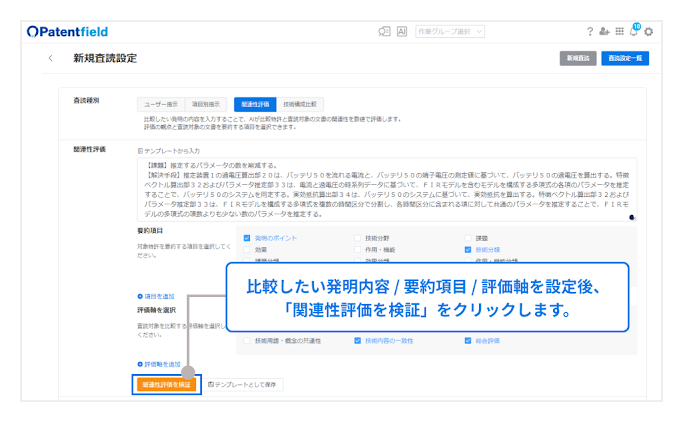Viewport: 683px width, 422px height.
Task: Click the AI icon in header
Action: (x=402, y=32)
